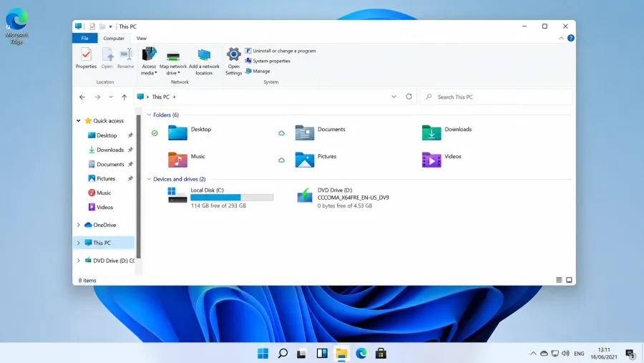Switch to the View ribbon tab
Screen dimensions: 644x363
[x=141, y=38]
